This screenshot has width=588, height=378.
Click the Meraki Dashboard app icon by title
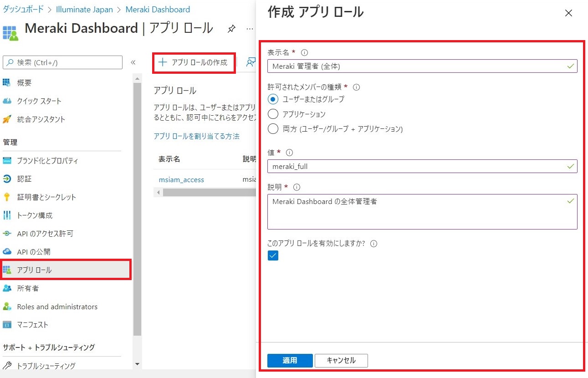click(10, 33)
